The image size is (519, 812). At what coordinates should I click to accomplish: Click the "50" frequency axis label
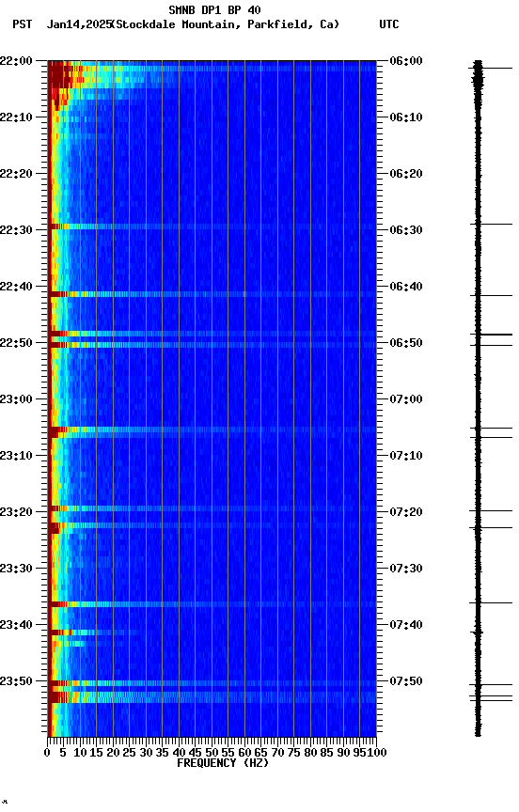pyautogui.click(x=212, y=754)
